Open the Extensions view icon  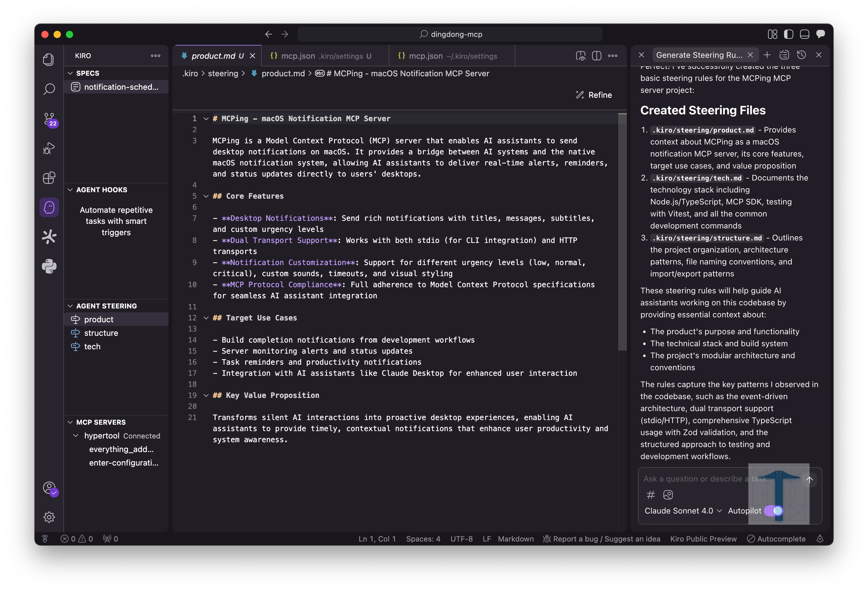(x=49, y=178)
